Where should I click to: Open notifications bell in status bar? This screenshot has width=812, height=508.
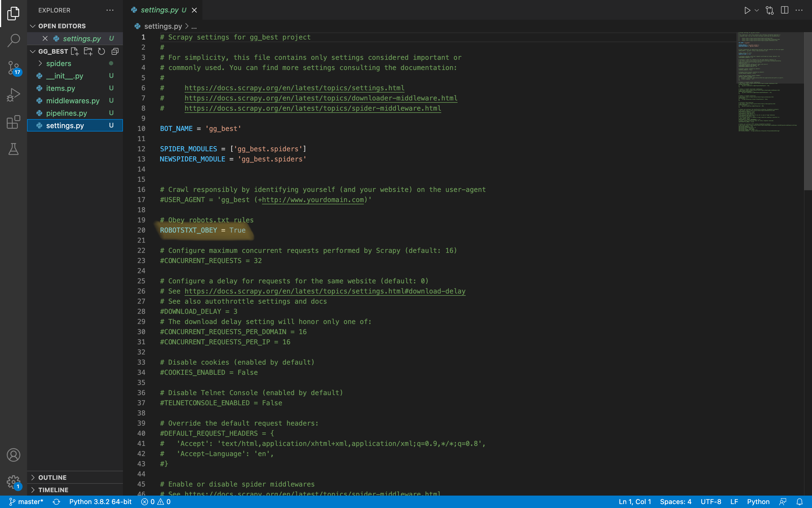(x=800, y=502)
